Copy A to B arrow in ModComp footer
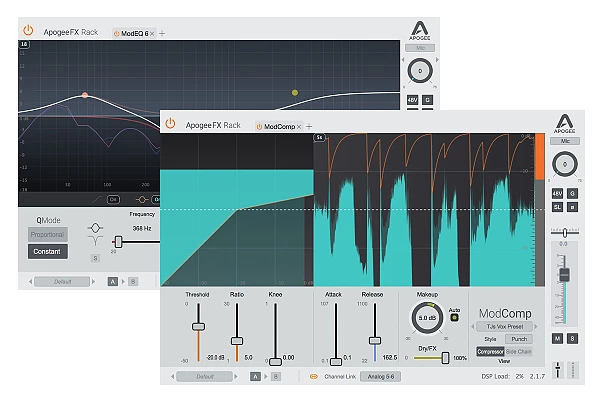600x400 pixels. 266,377
